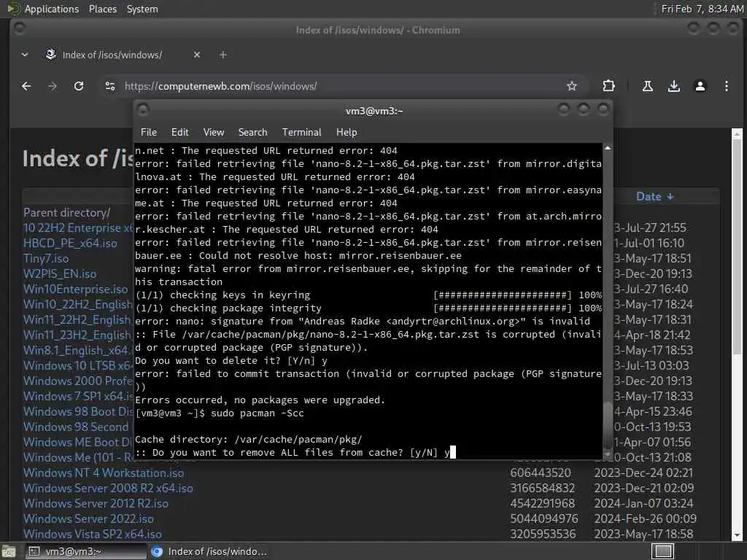Click file size 606443520
Viewport: 747px width, 560px height.
coord(541,472)
